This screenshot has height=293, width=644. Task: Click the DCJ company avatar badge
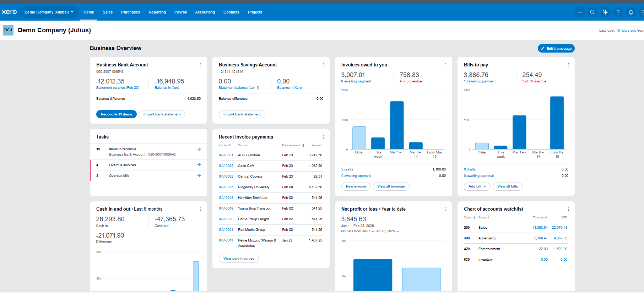tap(8, 30)
